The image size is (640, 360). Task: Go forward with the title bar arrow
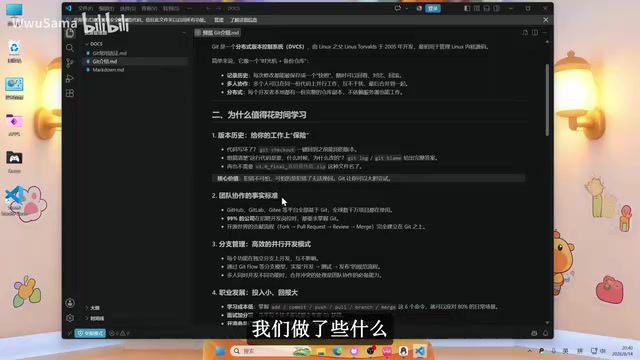[x=218, y=8]
